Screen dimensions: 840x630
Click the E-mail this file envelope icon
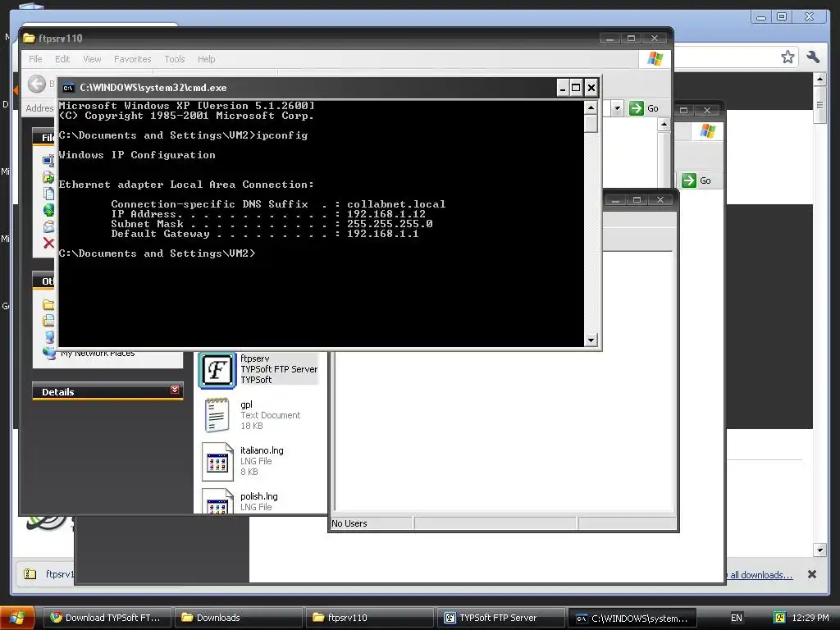pos(48,226)
